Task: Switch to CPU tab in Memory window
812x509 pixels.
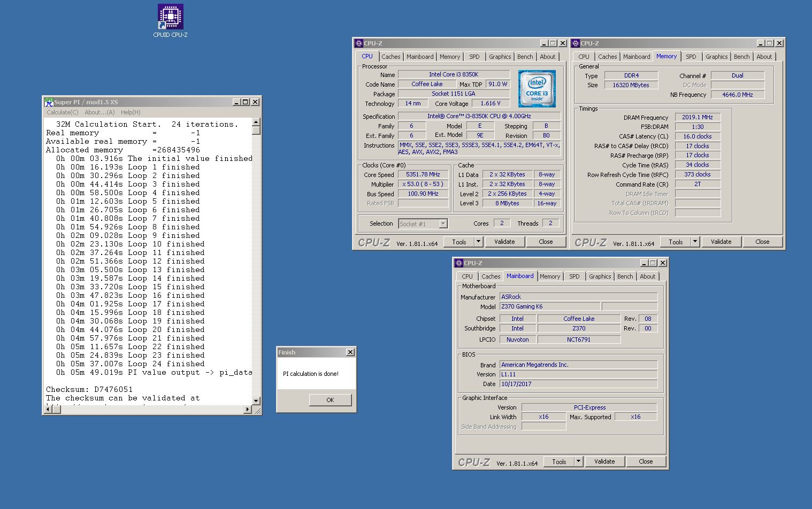Action: 584,57
